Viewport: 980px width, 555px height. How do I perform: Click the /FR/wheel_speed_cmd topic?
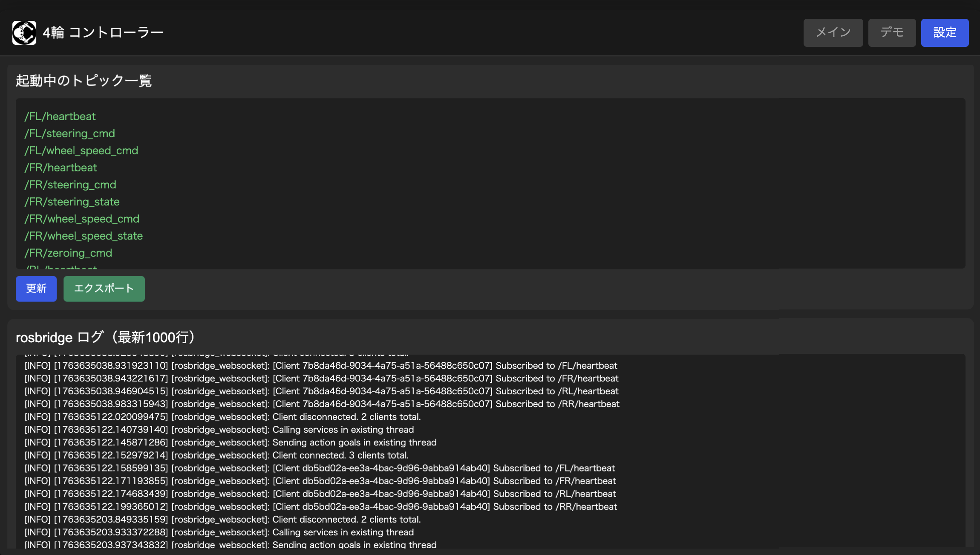pyautogui.click(x=82, y=219)
